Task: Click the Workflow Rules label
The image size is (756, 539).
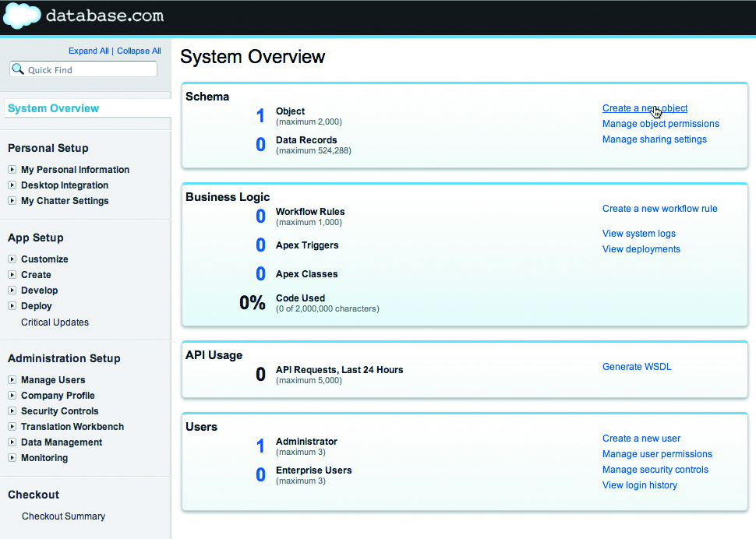Action: 310,211
